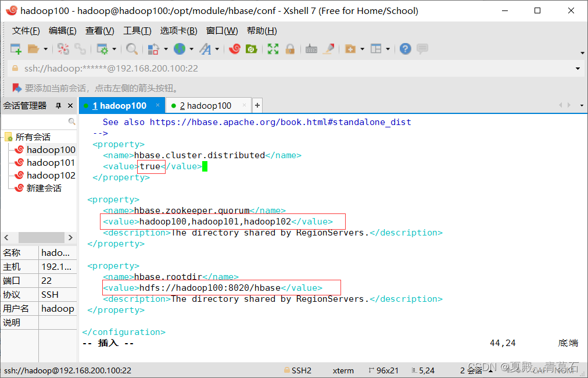588x378 pixels.
Task: Click the session search magnifier icon
Action: tap(71, 121)
